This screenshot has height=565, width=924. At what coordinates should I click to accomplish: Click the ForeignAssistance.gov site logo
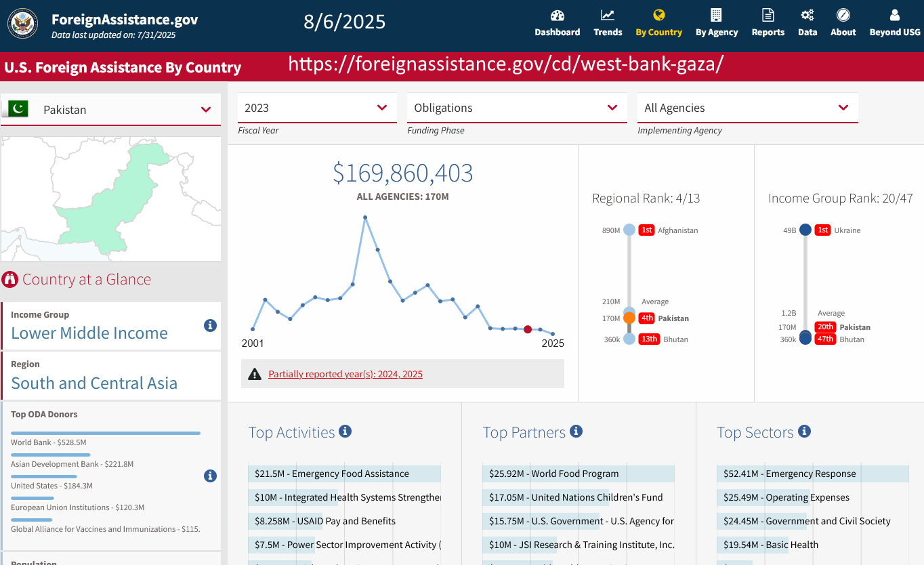pyautogui.click(x=22, y=24)
